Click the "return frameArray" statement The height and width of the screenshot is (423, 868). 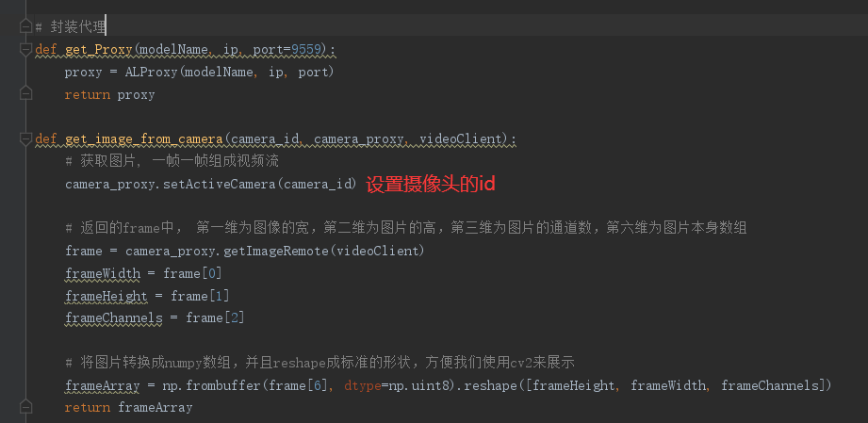coord(128,408)
